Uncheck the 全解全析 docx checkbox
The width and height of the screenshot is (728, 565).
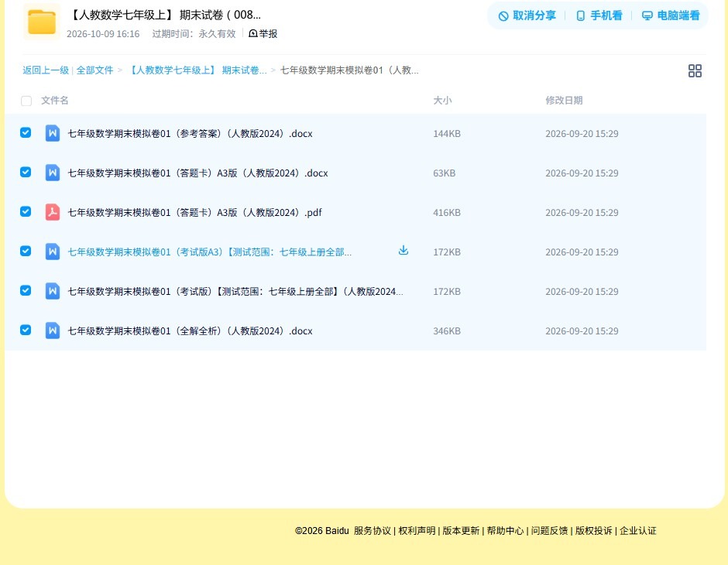coord(26,330)
